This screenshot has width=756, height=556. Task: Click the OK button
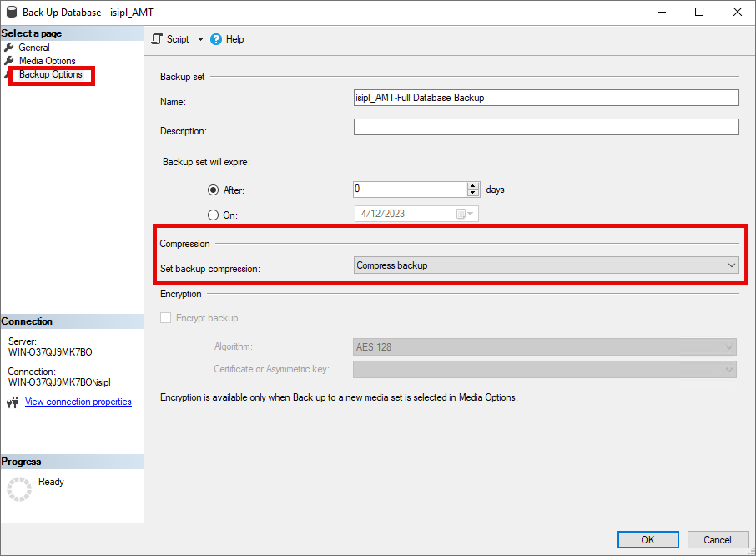(x=648, y=539)
